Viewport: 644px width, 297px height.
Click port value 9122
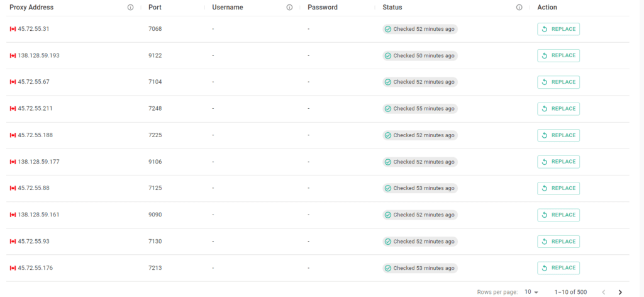155,55
